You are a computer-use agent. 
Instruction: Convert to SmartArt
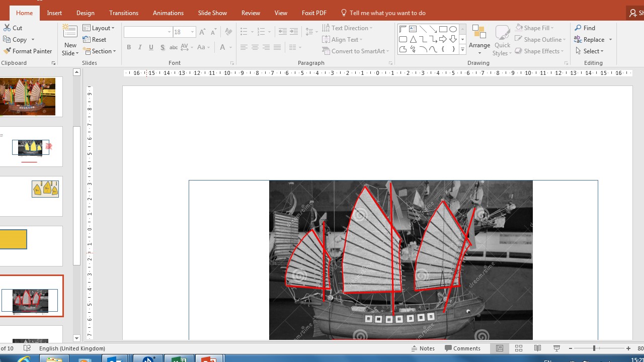click(356, 51)
